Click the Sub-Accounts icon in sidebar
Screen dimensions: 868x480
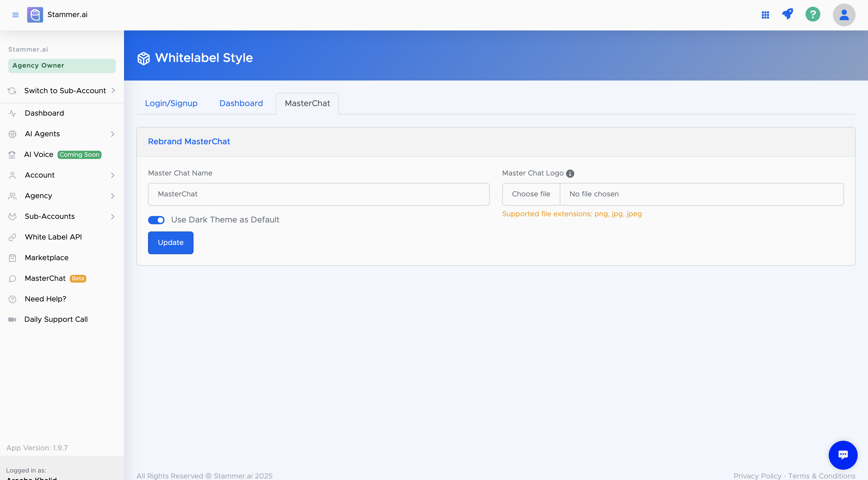point(12,217)
